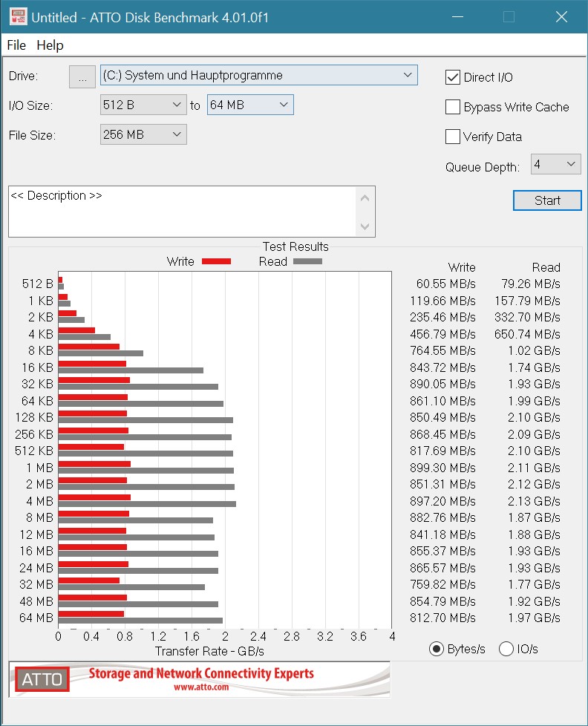This screenshot has width=588, height=726.
Task: Click the 512 B read value 79.26 MB/s
Action: (531, 284)
